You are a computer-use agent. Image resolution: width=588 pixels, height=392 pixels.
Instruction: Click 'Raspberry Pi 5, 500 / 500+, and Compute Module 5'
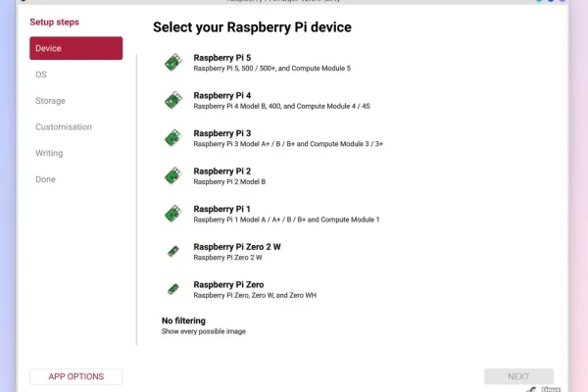[271, 69]
